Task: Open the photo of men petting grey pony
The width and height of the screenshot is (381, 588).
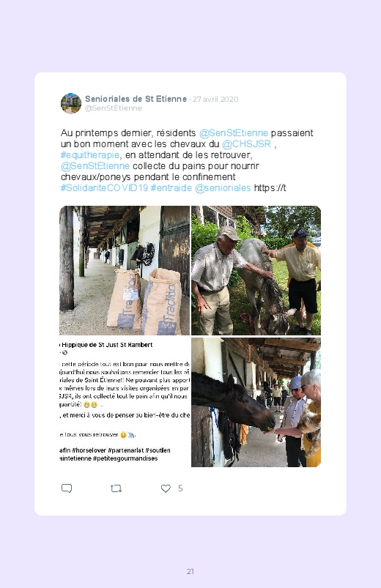Action: click(256, 270)
